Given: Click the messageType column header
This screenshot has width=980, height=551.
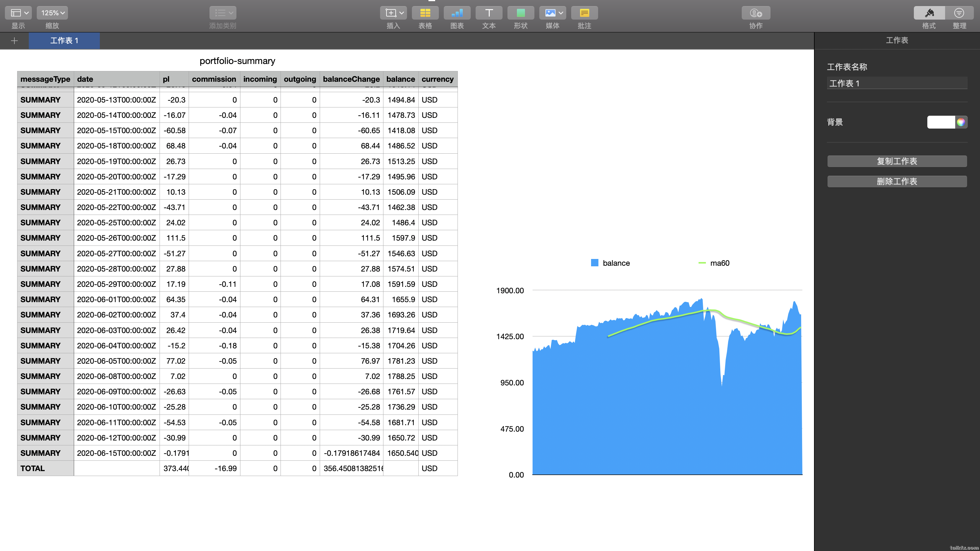Looking at the screenshot, I should click(45, 79).
